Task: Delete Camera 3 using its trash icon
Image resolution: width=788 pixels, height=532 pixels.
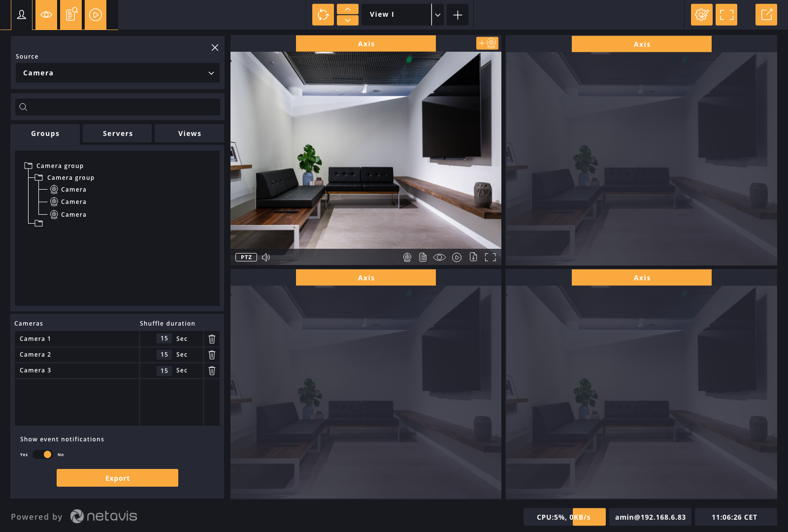Action: (x=212, y=370)
